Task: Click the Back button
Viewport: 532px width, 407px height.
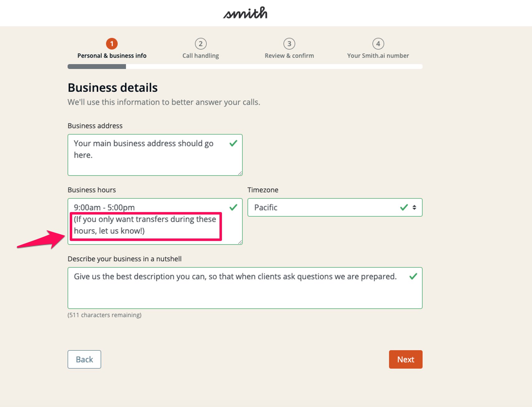Action: [x=84, y=359]
